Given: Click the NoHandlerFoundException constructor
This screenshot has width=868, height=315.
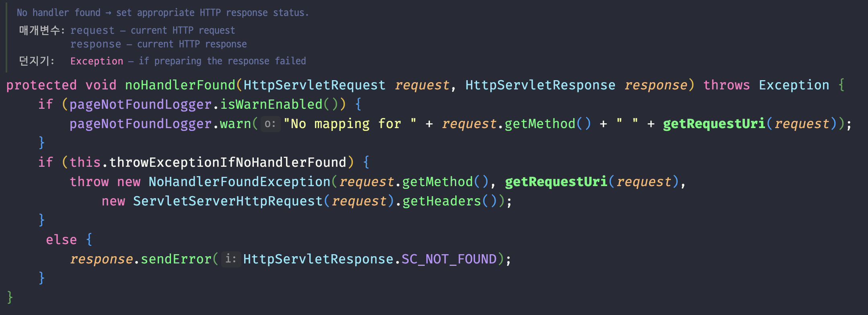Looking at the screenshot, I should tap(239, 182).
